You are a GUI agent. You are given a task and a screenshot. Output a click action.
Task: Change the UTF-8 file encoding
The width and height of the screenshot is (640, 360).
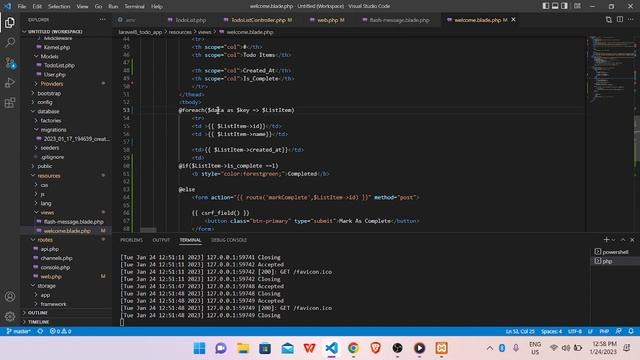pyautogui.click(x=575, y=331)
